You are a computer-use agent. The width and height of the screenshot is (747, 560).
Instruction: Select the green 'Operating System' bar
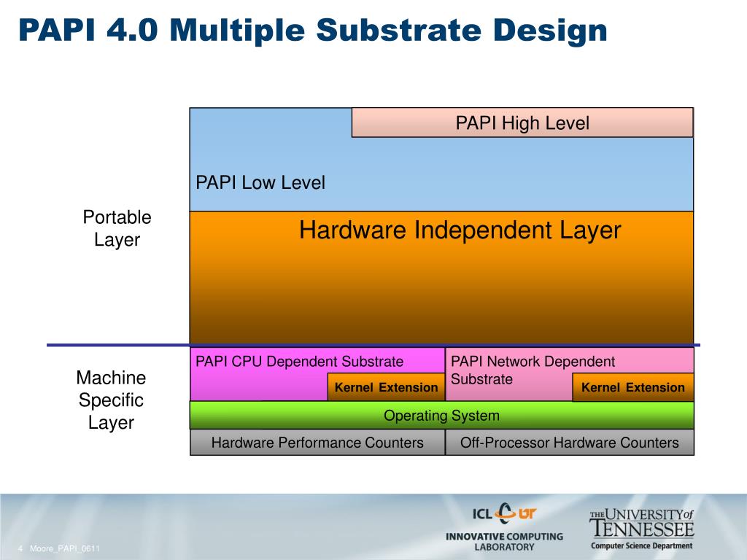[441, 415]
